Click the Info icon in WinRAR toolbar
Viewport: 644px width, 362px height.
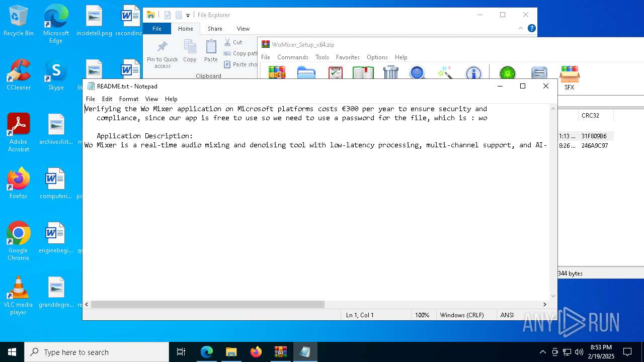point(473,72)
